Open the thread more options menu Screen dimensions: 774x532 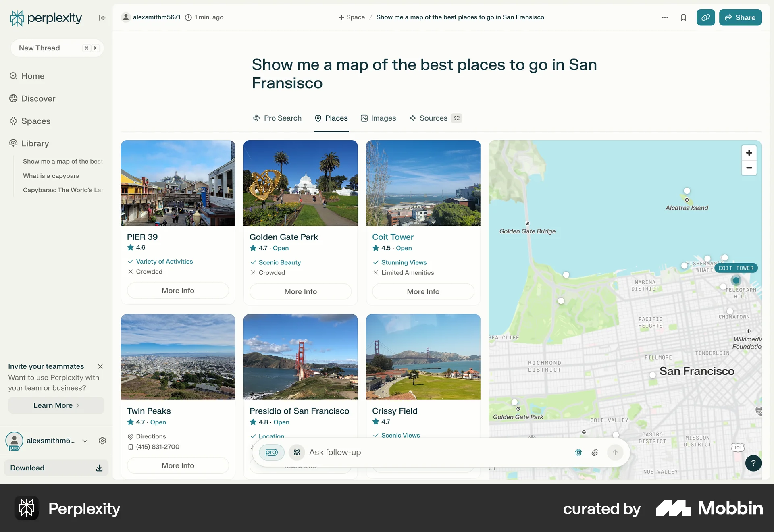[x=665, y=17]
